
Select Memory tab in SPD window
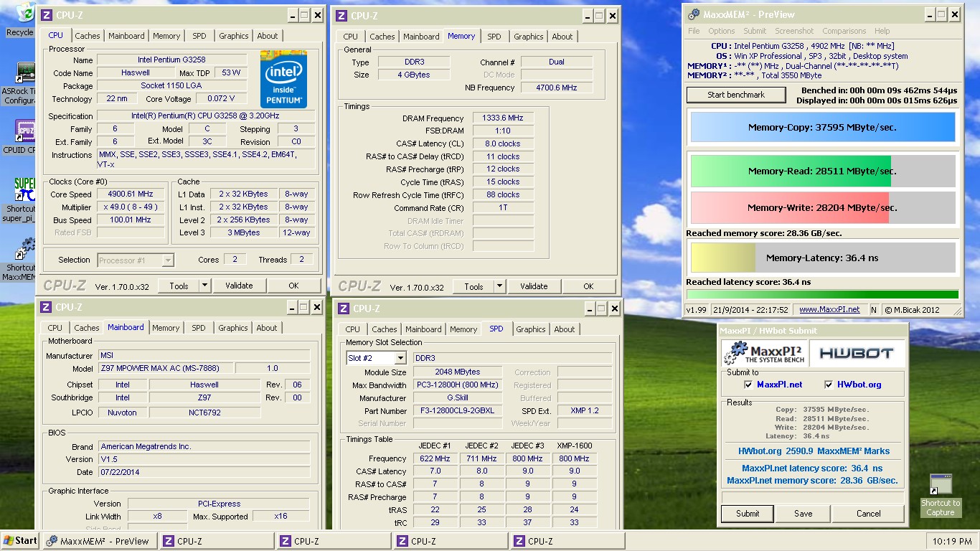[463, 329]
